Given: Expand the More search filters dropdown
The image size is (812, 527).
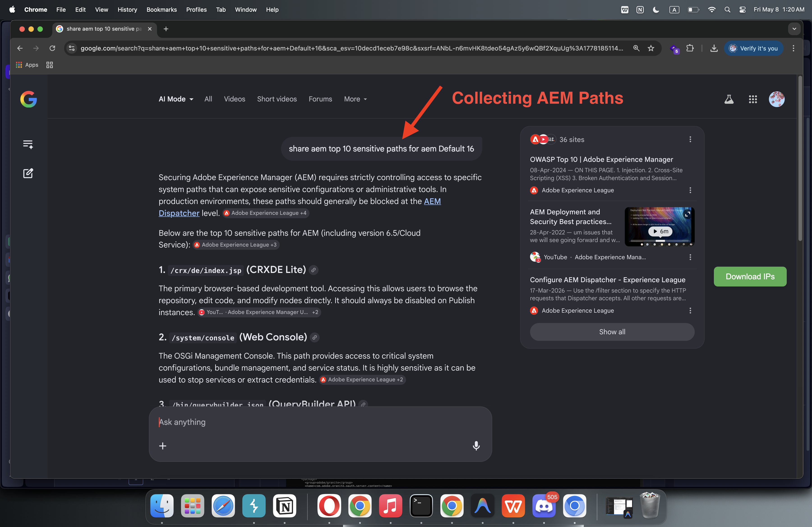Looking at the screenshot, I should tap(355, 99).
